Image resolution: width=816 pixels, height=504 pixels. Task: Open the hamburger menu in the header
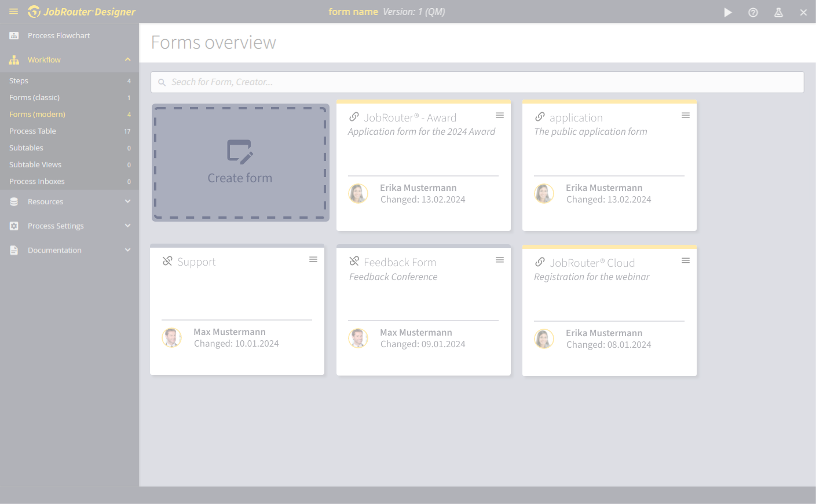point(14,12)
